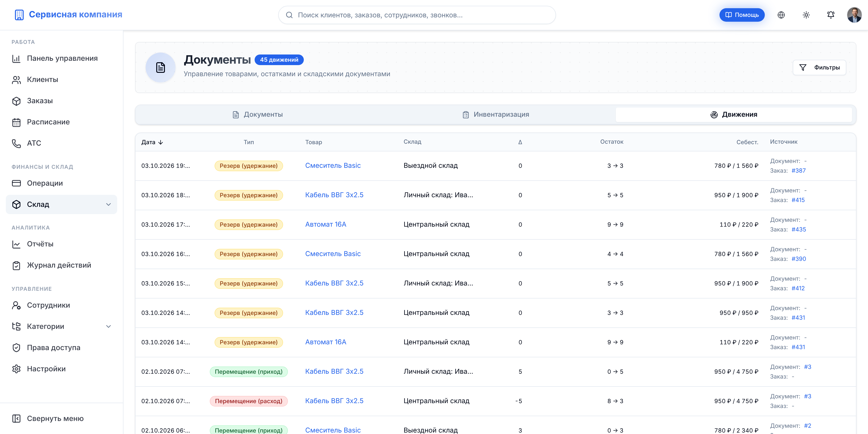Open the user avatar profile
Image resolution: width=868 pixels, height=434 pixels.
click(854, 15)
